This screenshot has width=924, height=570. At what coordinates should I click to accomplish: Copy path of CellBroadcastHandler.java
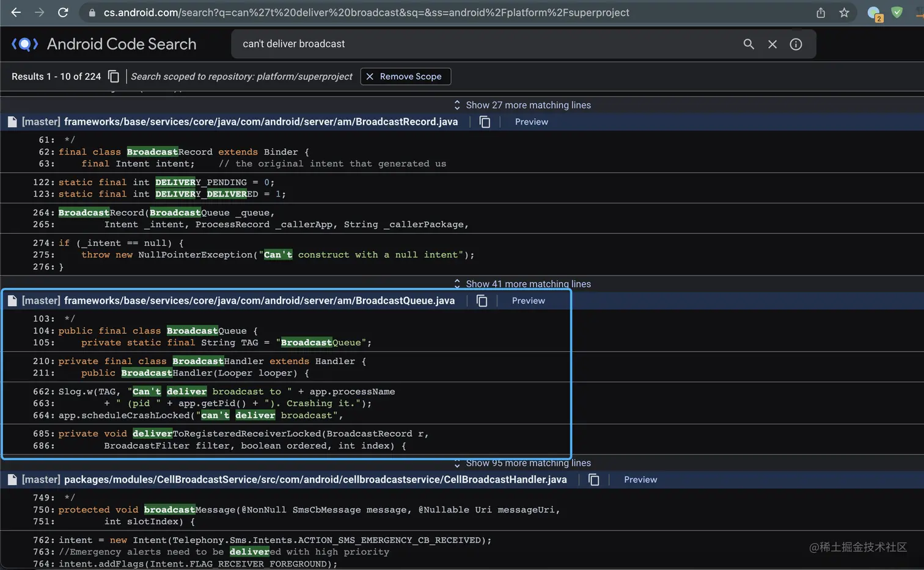pos(593,480)
